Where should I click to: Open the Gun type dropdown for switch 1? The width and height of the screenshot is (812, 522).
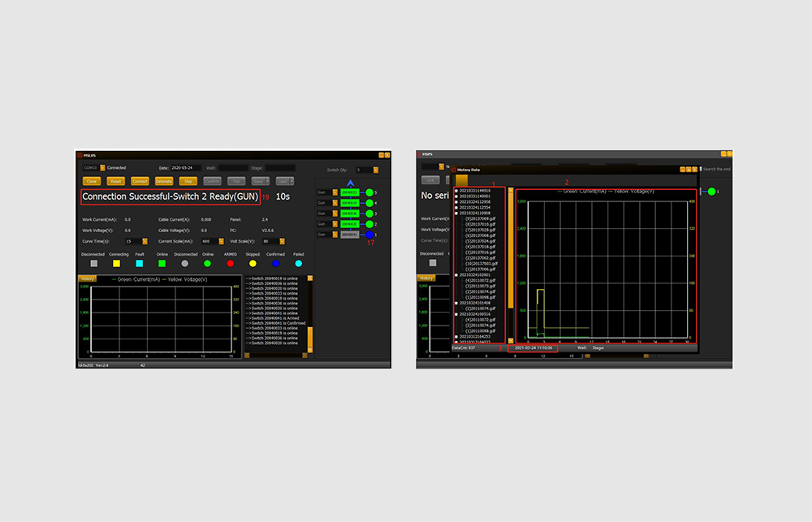tap(335, 235)
